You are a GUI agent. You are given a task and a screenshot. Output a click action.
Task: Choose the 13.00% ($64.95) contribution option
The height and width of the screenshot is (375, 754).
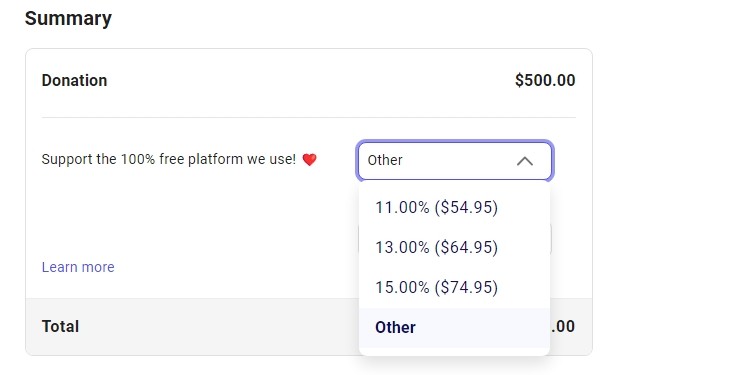coord(454,248)
